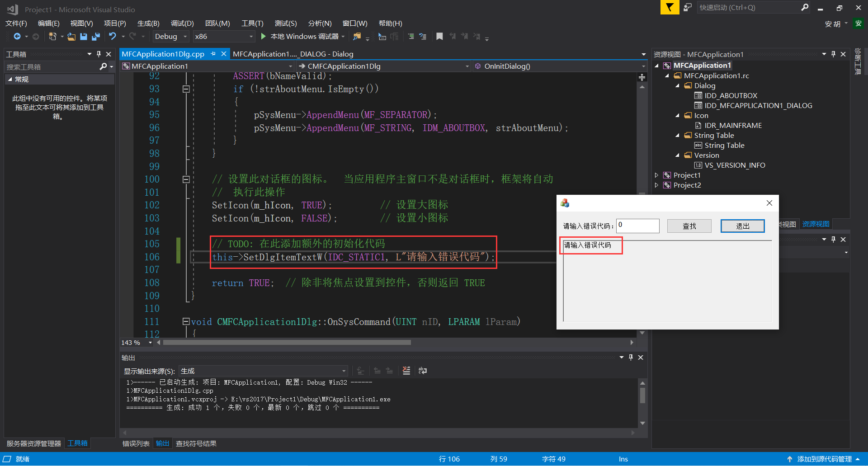This screenshot has width=868, height=466.
Task: Expand the Project2 node in Resource View
Action: pyautogui.click(x=657, y=185)
